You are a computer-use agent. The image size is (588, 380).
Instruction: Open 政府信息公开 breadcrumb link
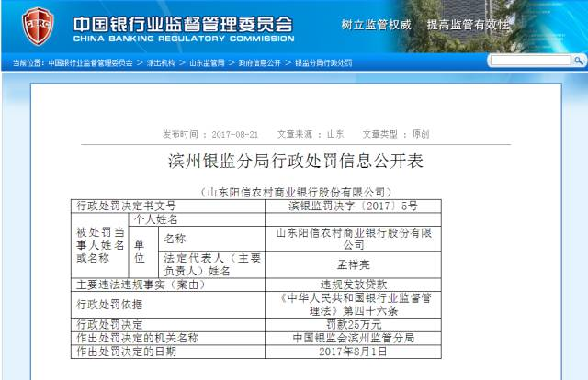click(x=259, y=63)
